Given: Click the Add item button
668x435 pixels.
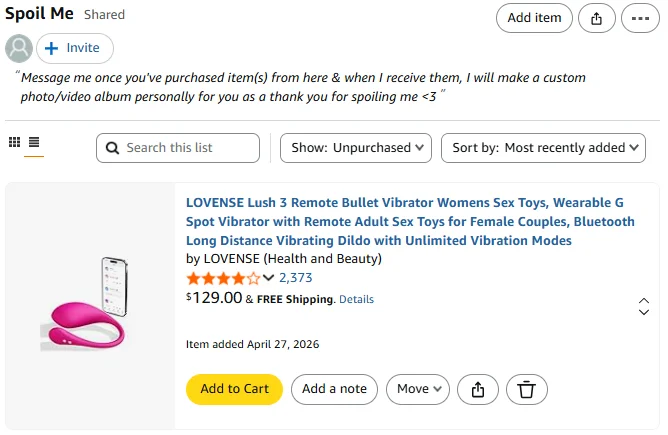Looking at the screenshot, I should coord(534,18).
